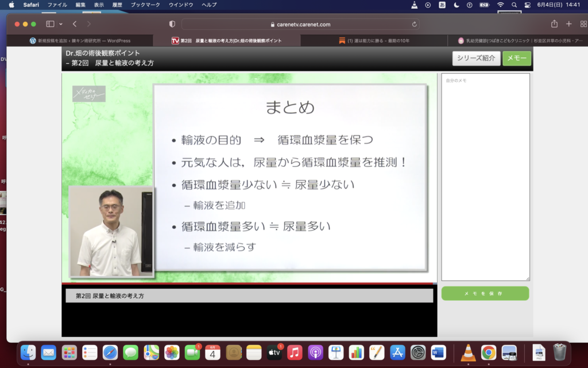Image resolution: width=588 pixels, height=368 pixels.
Task: Click the red video progress bar
Action: [247, 283]
